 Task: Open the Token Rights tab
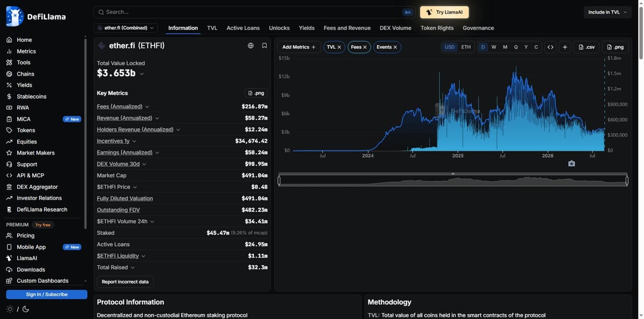coord(437,28)
